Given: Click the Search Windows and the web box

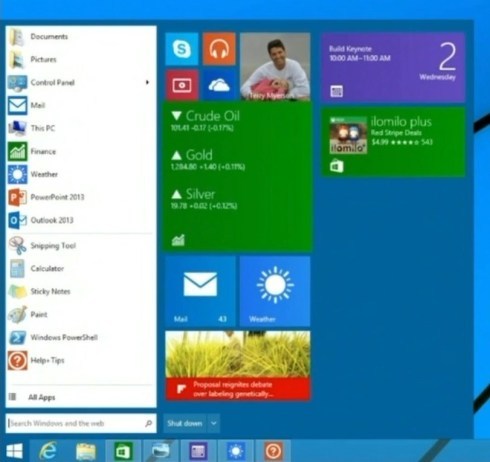Looking at the screenshot, I should point(81,423).
